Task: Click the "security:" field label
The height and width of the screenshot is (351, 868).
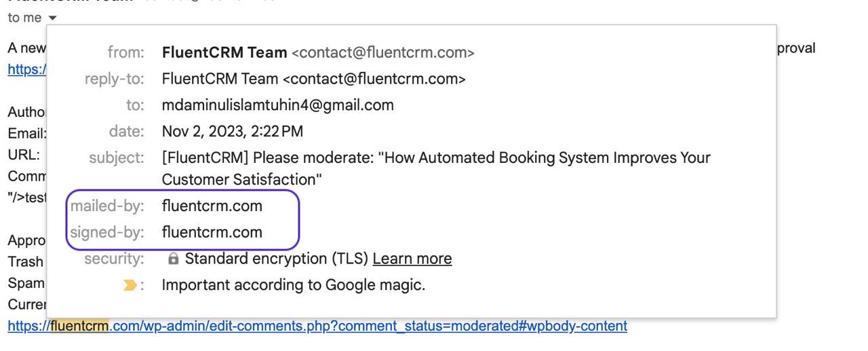Action: (114, 259)
